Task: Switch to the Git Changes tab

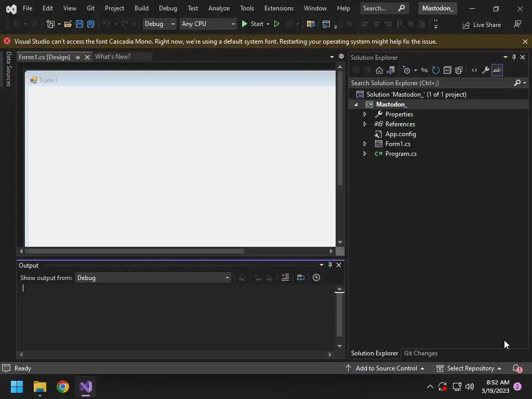Action: pos(421,353)
